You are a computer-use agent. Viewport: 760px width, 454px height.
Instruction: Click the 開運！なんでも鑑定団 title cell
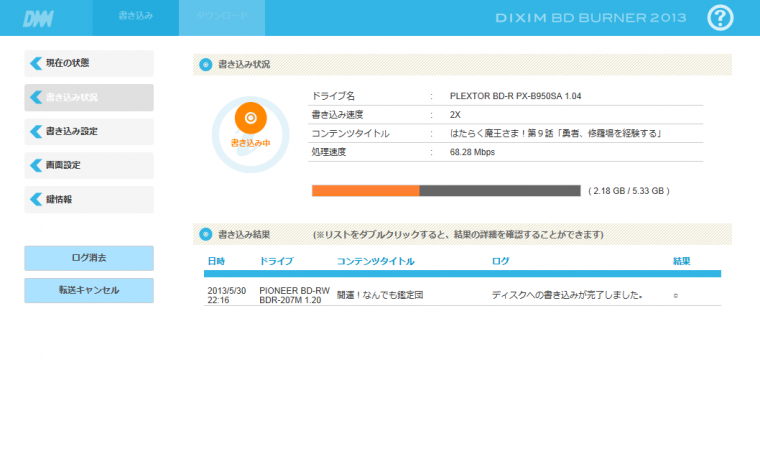(380, 295)
